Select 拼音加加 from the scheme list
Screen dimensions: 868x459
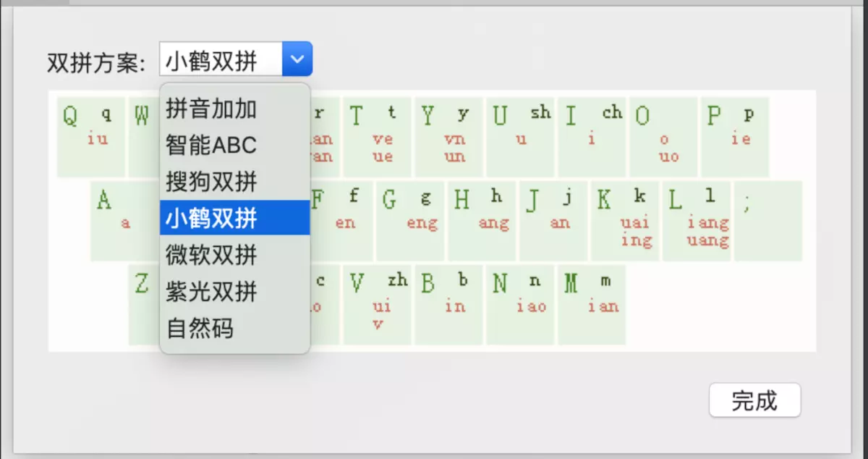235,109
